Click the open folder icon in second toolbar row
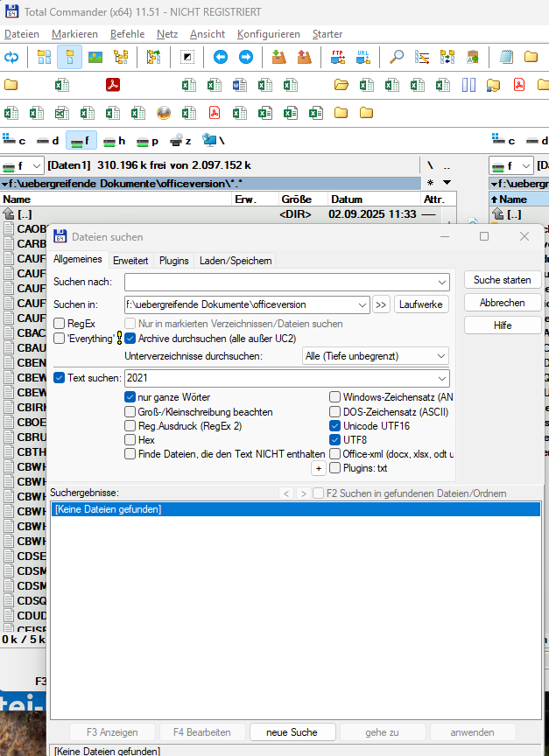549x756 pixels. tap(341, 86)
